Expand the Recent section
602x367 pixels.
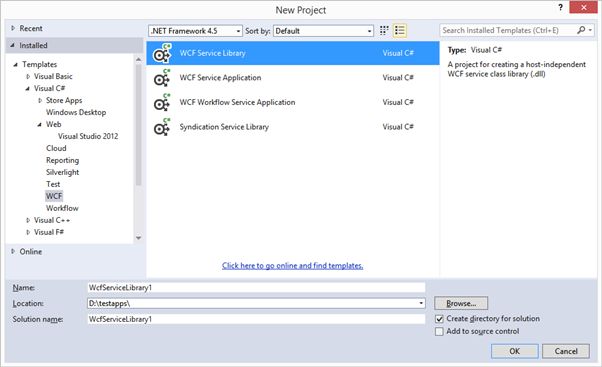pyautogui.click(x=13, y=28)
